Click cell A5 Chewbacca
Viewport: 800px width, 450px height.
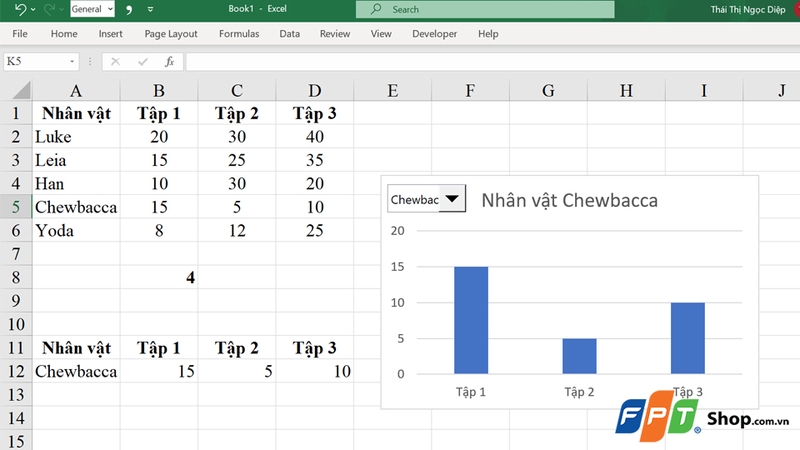pyautogui.click(x=77, y=207)
